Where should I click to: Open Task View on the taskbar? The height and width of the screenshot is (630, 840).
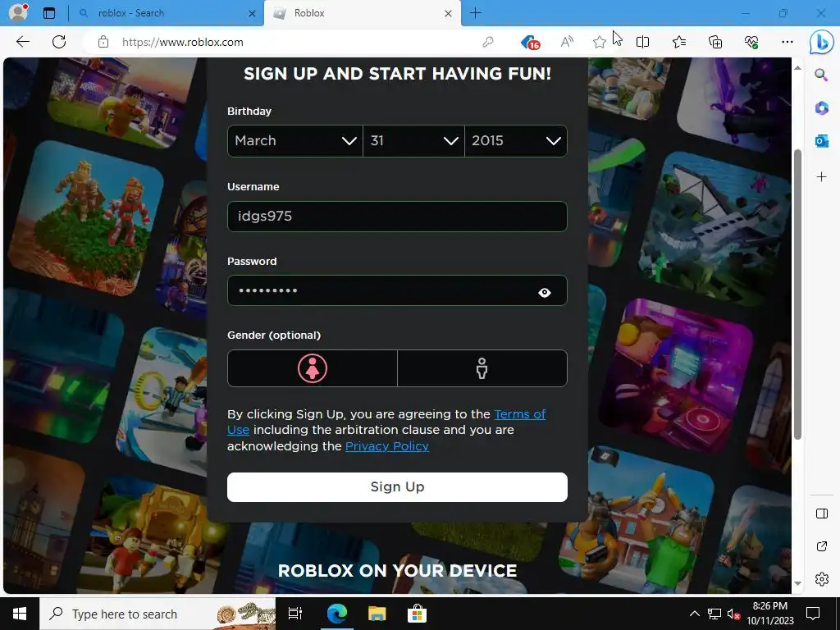click(295, 614)
